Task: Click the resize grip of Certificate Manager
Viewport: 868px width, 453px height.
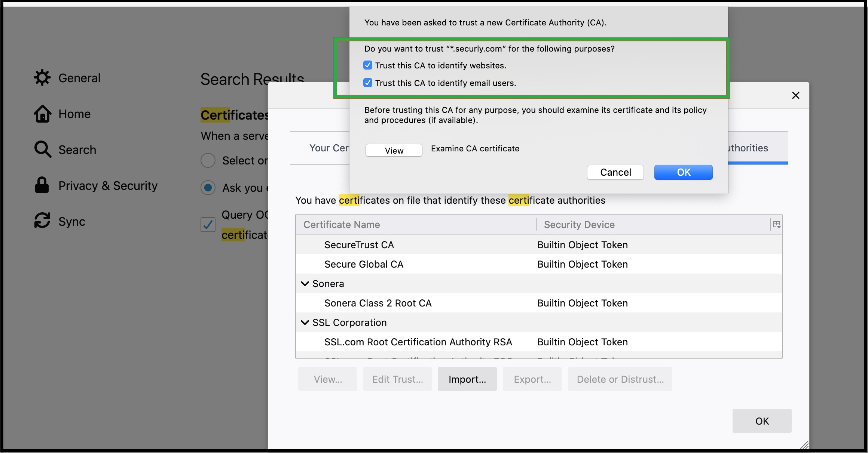Action: pos(804,445)
